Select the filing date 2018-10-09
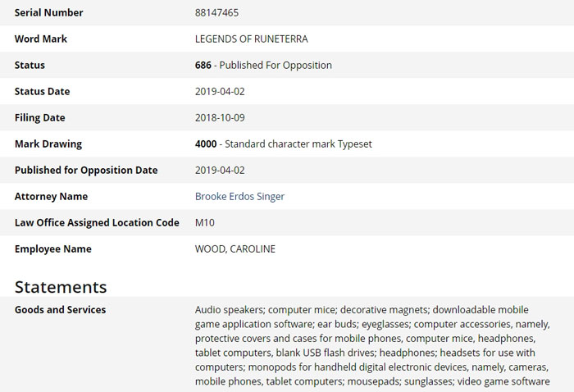 click(x=220, y=118)
